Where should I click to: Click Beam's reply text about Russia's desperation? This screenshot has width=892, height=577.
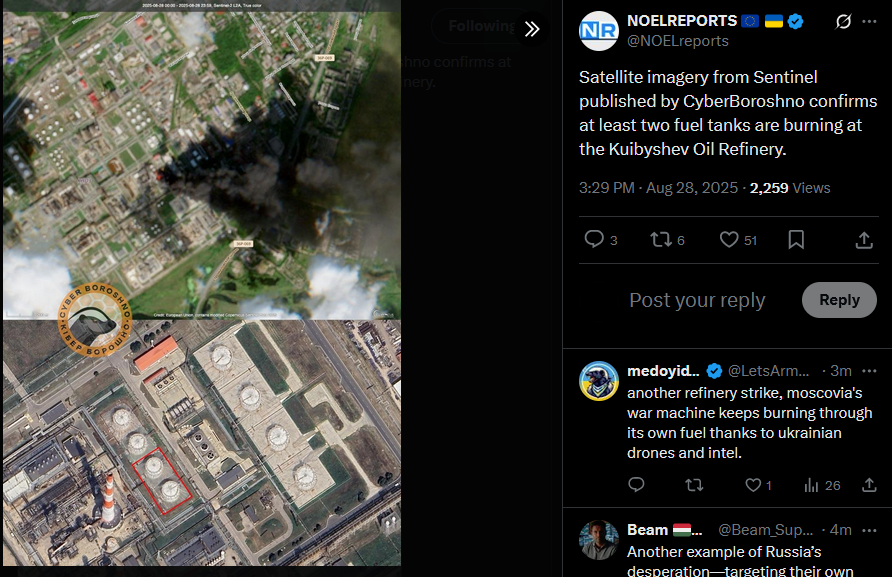pyautogui.click(x=740, y=560)
